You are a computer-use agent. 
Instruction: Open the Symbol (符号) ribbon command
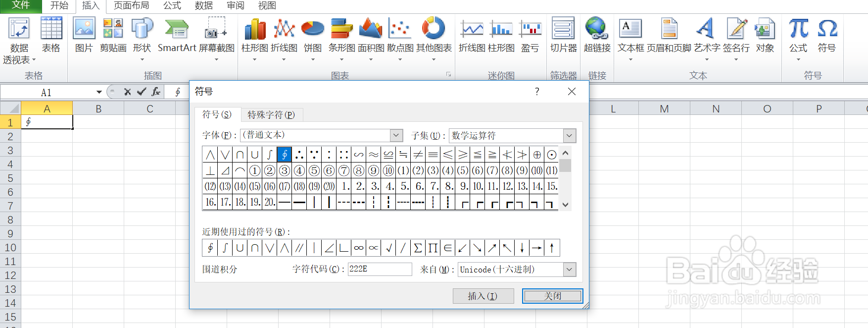827,36
